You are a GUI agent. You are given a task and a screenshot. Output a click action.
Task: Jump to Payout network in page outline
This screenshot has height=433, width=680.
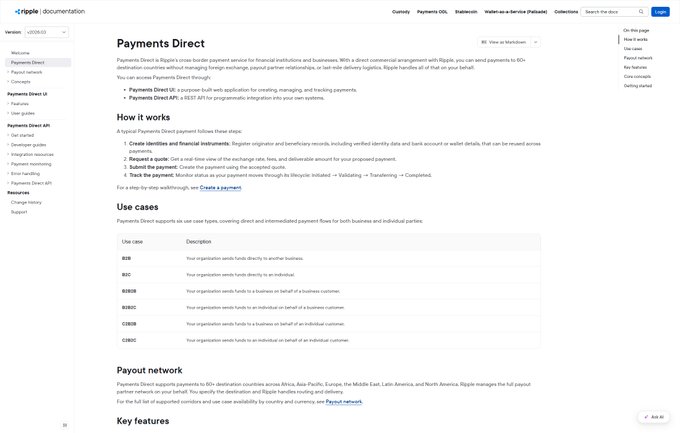638,58
